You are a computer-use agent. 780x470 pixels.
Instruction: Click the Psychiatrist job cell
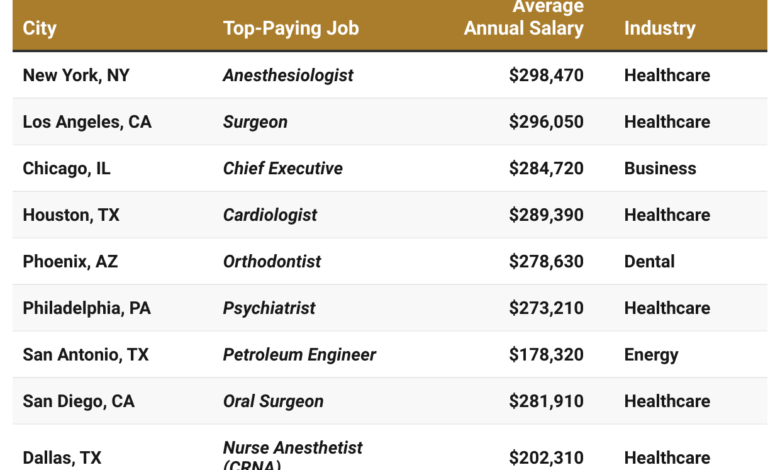pos(269,308)
